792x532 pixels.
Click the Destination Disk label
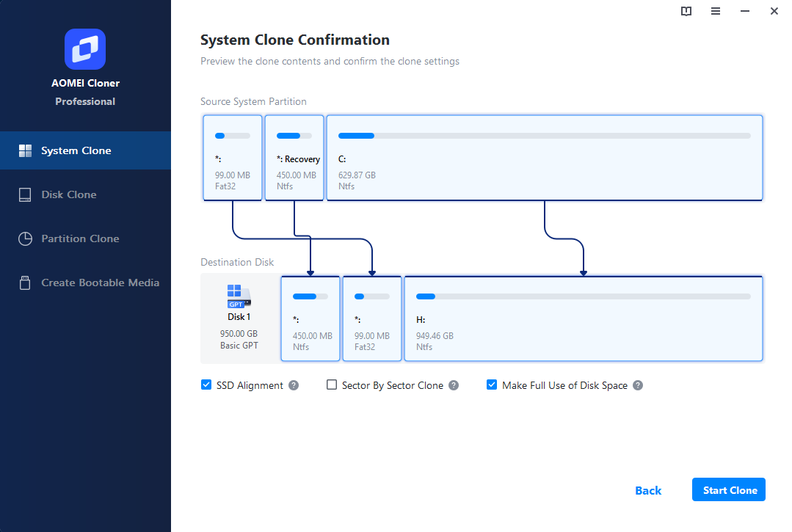[237, 263]
